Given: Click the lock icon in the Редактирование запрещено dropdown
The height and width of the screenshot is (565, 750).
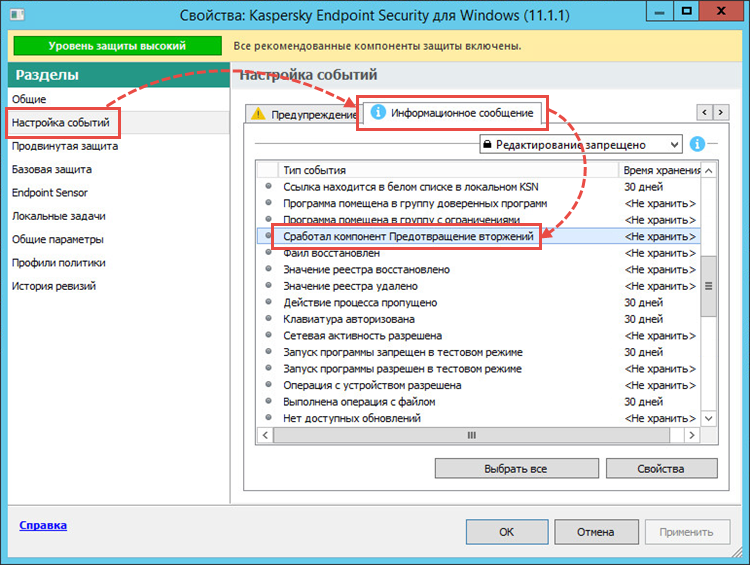Looking at the screenshot, I should (x=487, y=144).
